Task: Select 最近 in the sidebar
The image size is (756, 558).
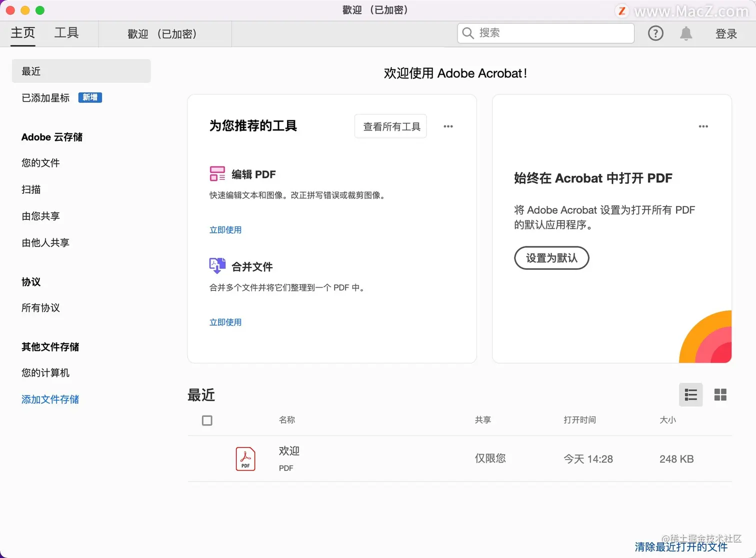Action: tap(81, 71)
